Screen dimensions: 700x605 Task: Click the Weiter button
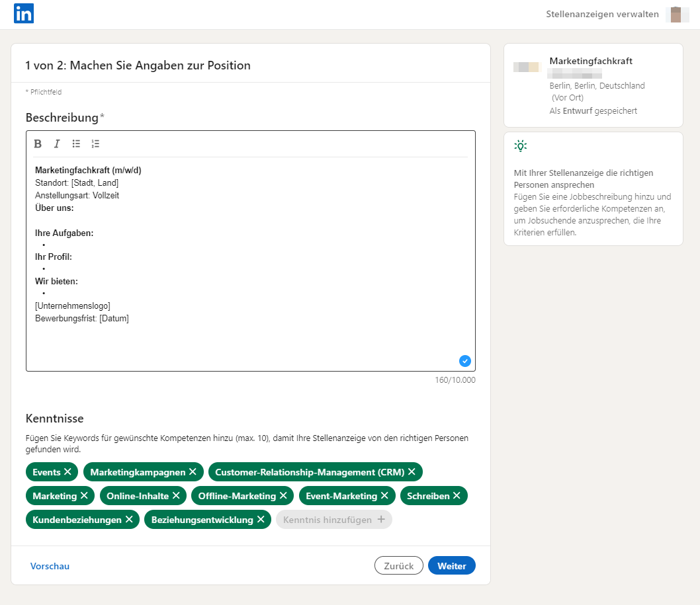(451, 565)
